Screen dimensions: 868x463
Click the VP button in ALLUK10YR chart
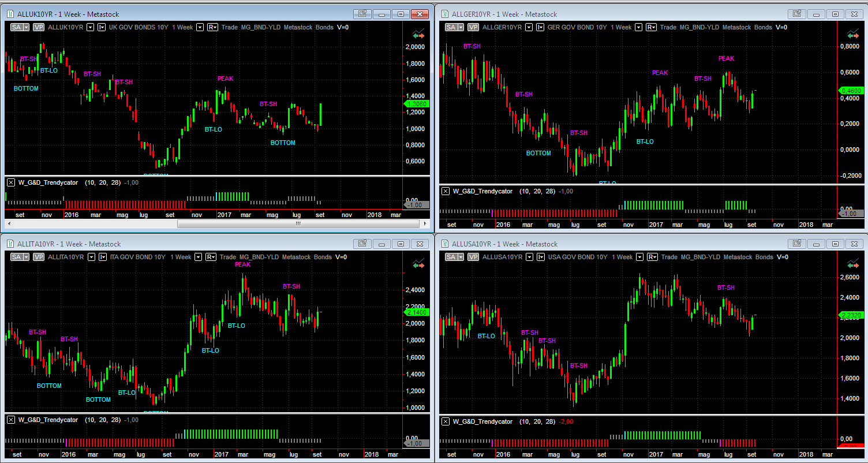(x=39, y=27)
